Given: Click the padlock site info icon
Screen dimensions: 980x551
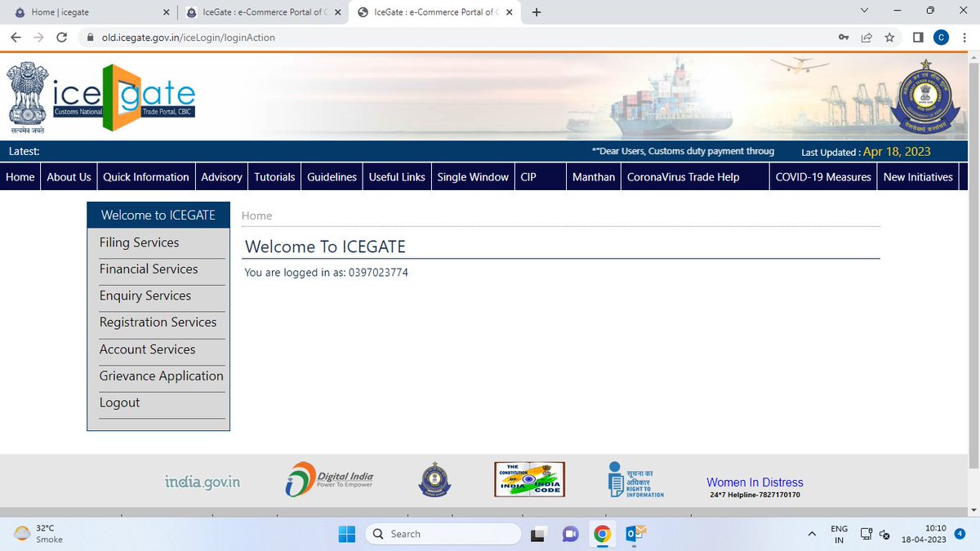Looking at the screenshot, I should [89, 38].
